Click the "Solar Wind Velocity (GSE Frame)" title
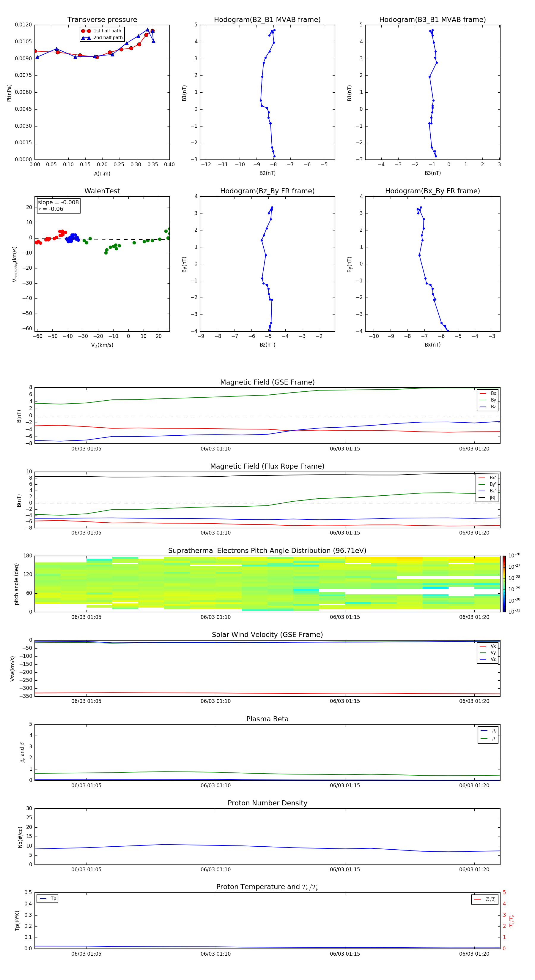This screenshot has height=980, width=535. click(x=267, y=635)
